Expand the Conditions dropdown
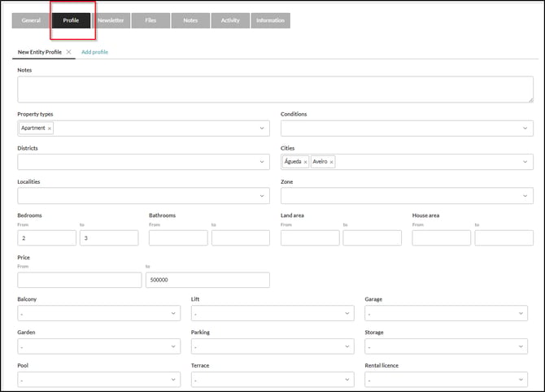This screenshot has width=545, height=392. pos(407,128)
